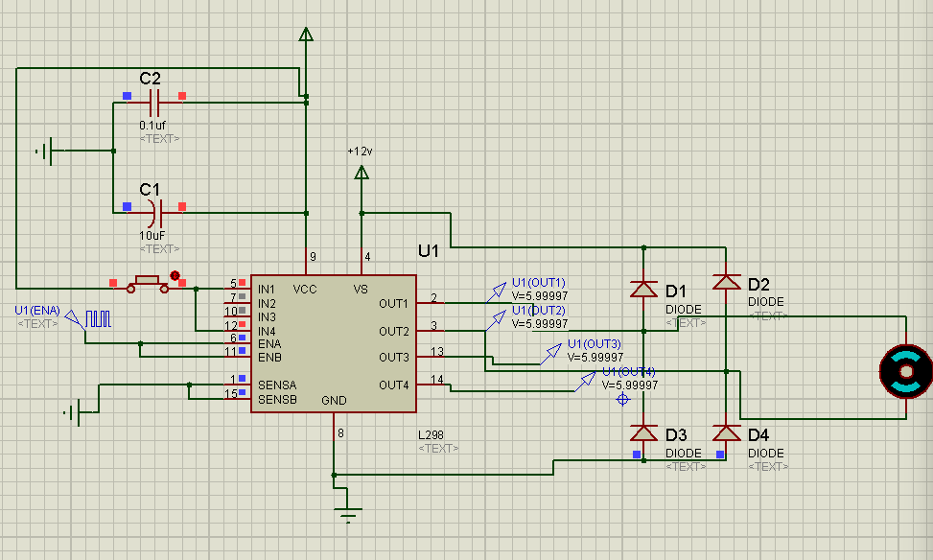The height and width of the screenshot is (560, 933).
Task: Select the C1 10uF electrolytic capacitor
Action: pyautogui.click(x=154, y=207)
